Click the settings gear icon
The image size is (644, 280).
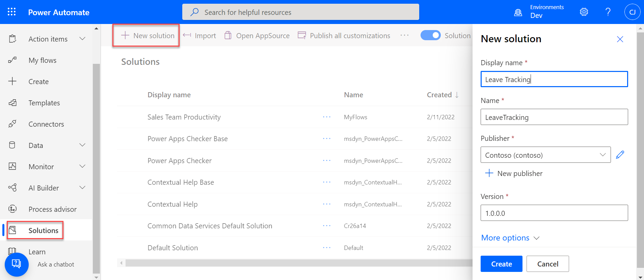(584, 12)
